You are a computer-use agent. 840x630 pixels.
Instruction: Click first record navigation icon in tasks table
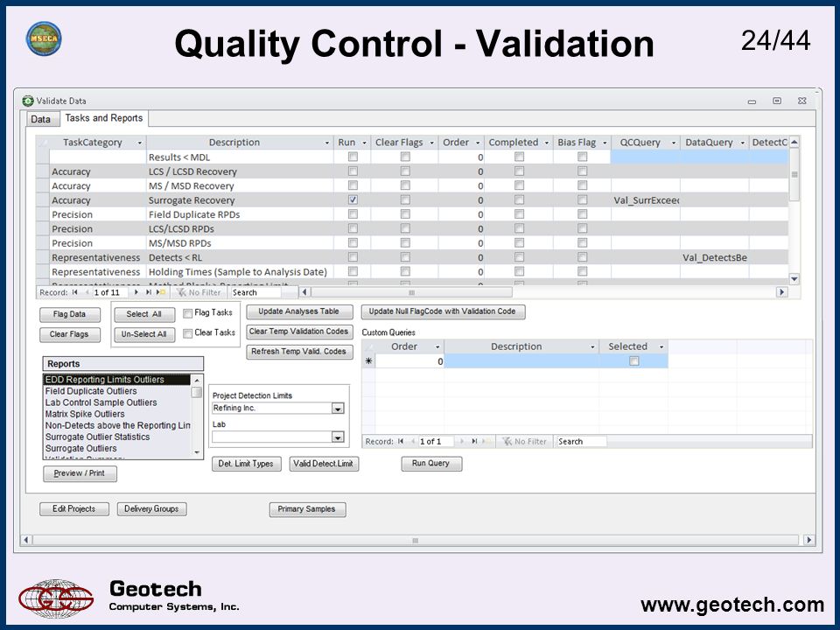(74, 292)
